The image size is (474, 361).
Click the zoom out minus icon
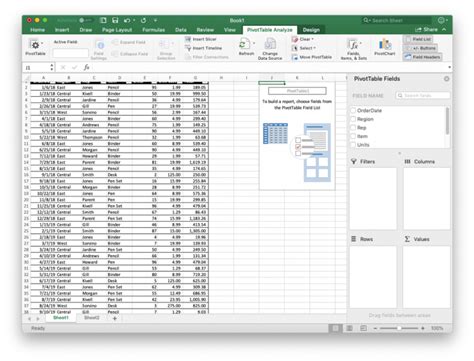point(375,328)
